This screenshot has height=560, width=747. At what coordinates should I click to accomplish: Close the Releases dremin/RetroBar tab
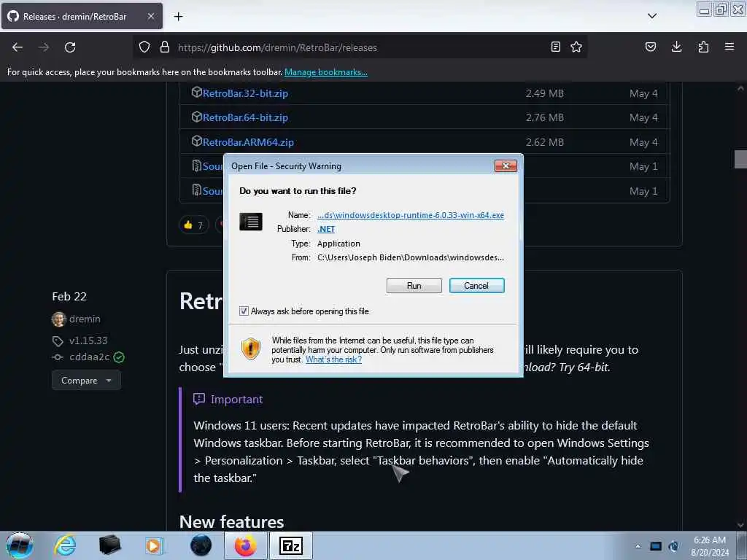click(150, 16)
